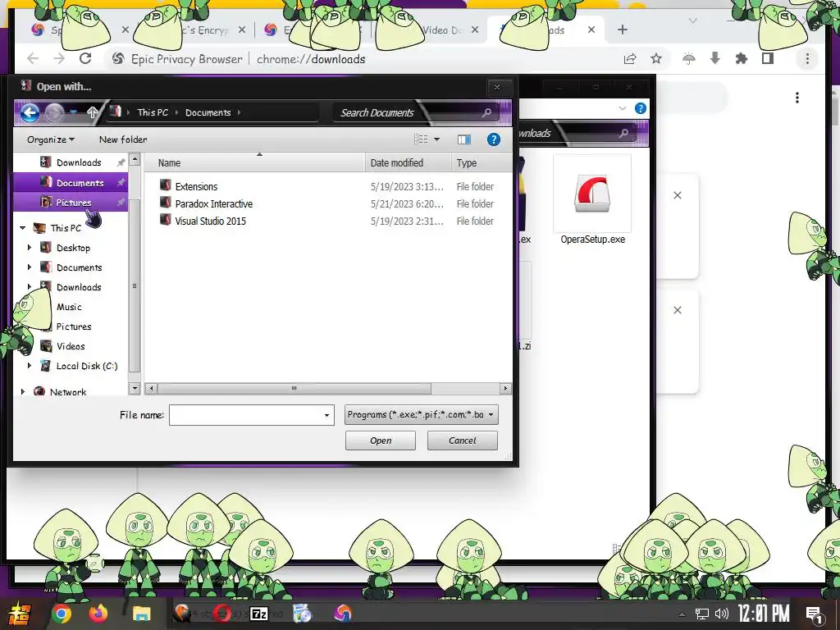840x630 pixels.
Task: Open the Organize dropdown menu
Action: 50,139
